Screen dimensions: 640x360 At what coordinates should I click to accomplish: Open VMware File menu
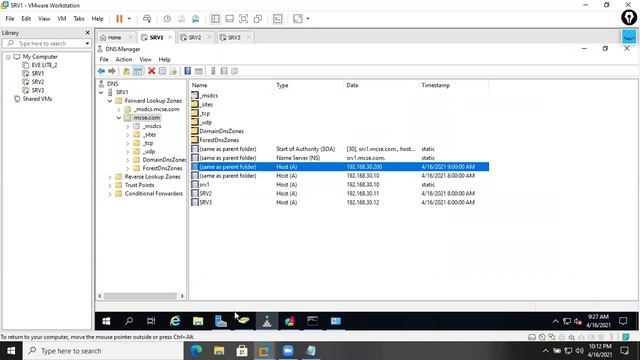(x=10, y=19)
